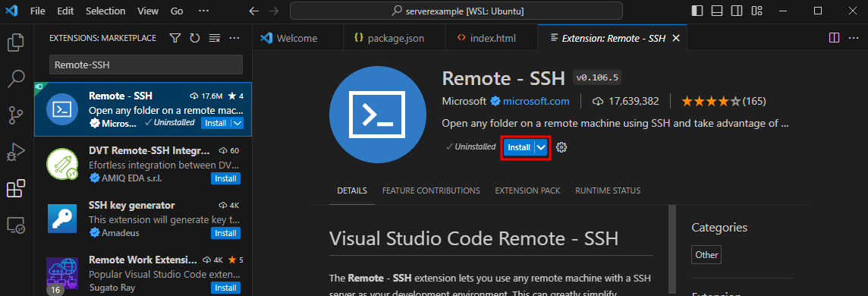This screenshot has height=296, width=868.
Task: Click Remote - SSH large extension logo
Action: (378, 115)
